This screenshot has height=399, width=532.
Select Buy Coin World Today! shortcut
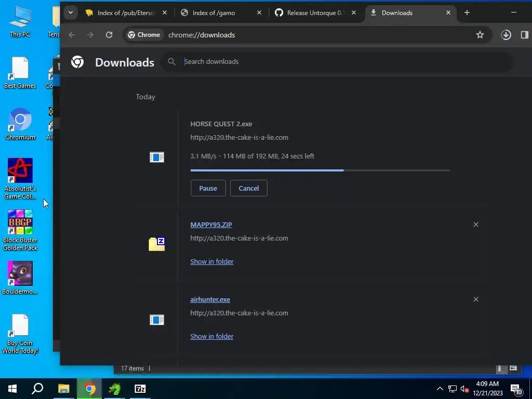coord(20,334)
